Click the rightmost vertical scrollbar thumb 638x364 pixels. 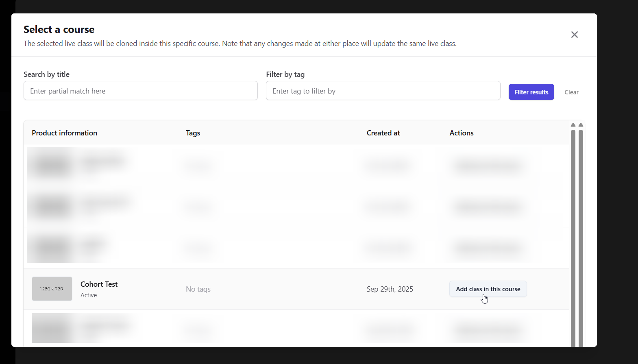[581, 236]
